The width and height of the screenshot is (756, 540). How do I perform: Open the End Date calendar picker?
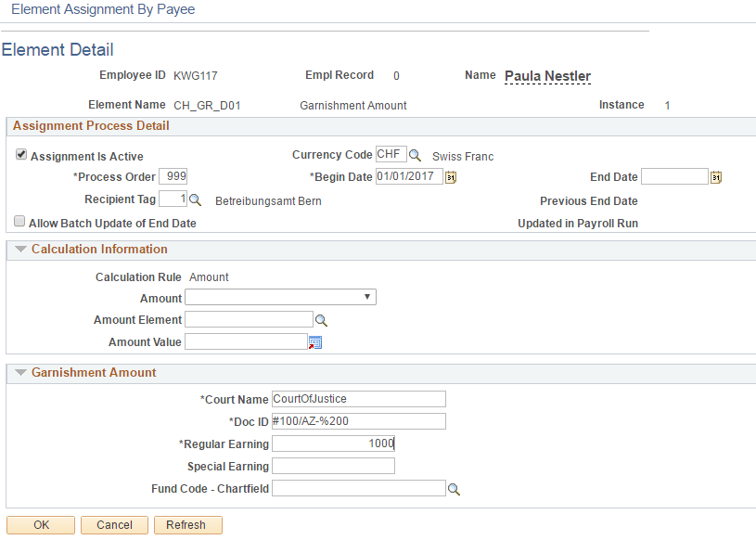(x=715, y=176)
